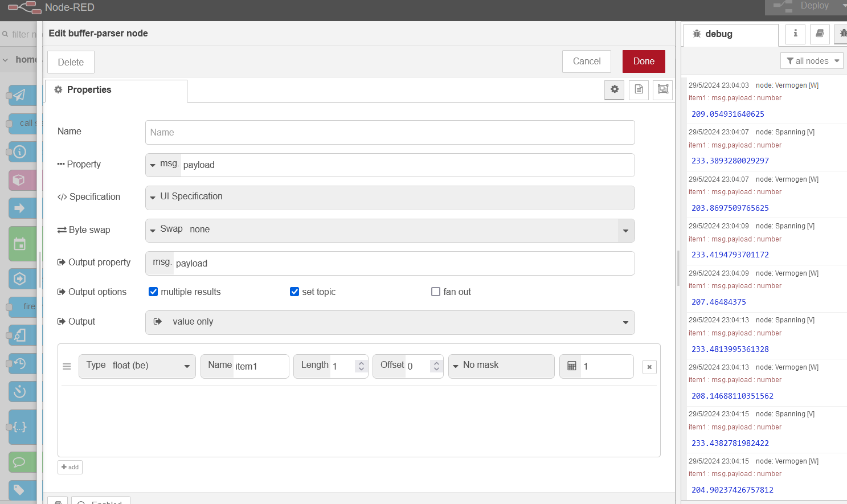Click the item1 row reorder handle
This screenshot has height=504, width=847.
[x=67, y=366]
